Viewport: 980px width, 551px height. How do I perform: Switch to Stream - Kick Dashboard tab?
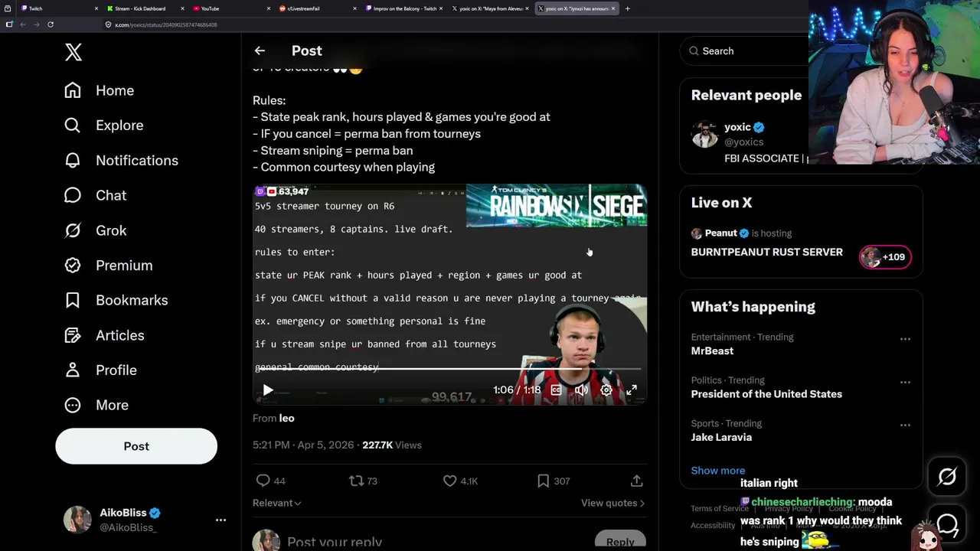pos(144,8)
